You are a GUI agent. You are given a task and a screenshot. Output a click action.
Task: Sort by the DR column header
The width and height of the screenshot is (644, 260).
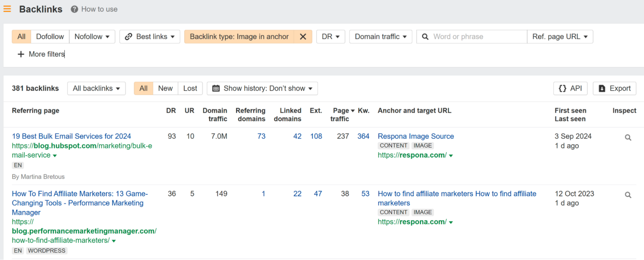(171, 111)
